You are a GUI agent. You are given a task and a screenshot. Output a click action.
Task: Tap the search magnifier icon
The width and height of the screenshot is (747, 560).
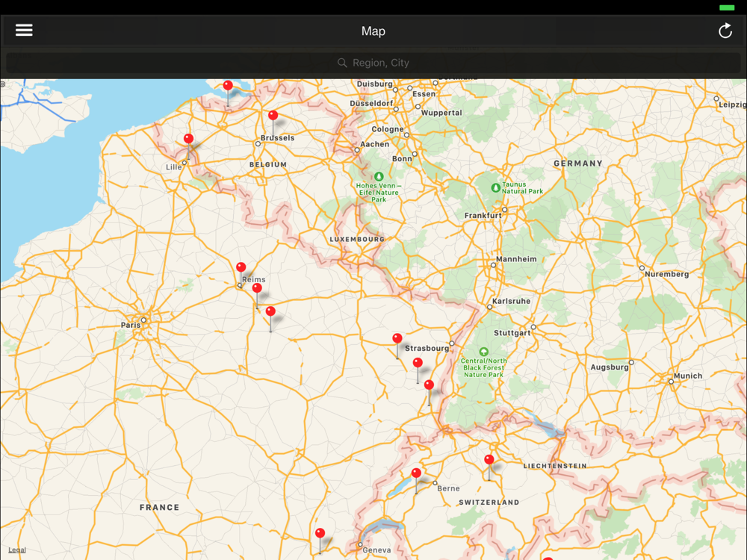click(x=342, y=63)
